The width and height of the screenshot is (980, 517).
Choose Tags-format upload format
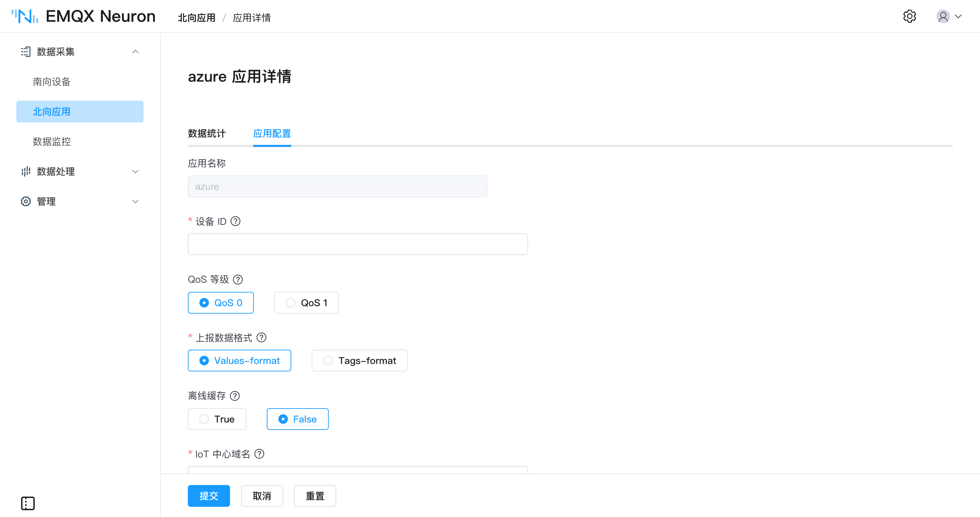click(x=359, y=361)
